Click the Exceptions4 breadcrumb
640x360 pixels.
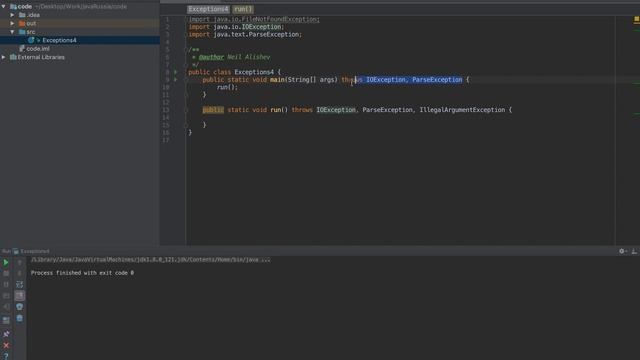208,9
